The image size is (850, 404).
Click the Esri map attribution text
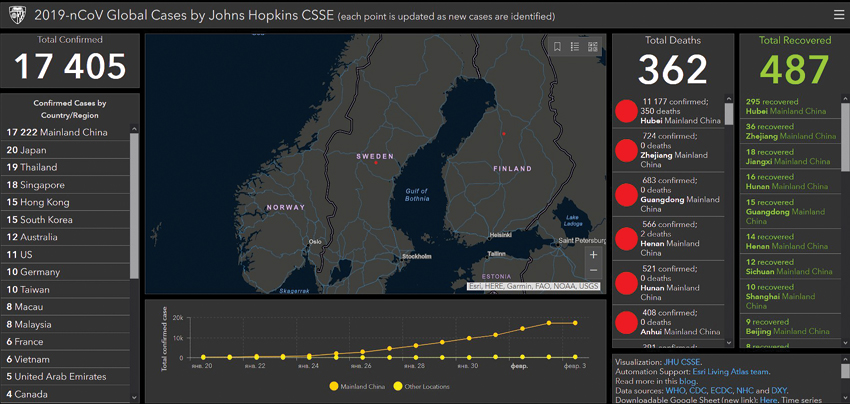click(533, 286)
